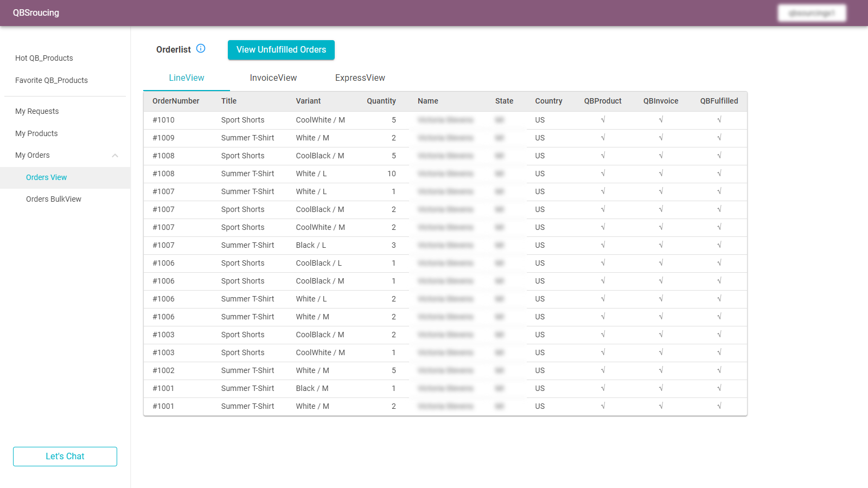The image size is (868, 488).
Task: Click QBFulfilled checkmark for order #1010
Action: pyautogui.click(x=719, y=120)
